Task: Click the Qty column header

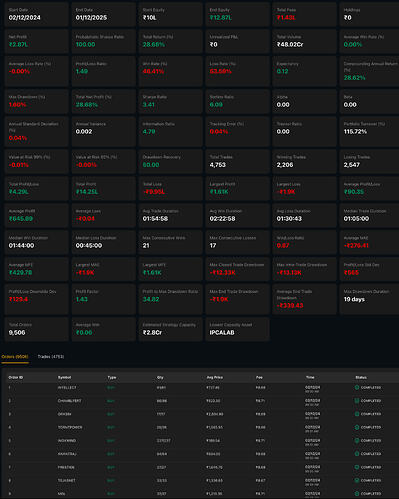Action: pyautogui.click(x=160, y=377)
